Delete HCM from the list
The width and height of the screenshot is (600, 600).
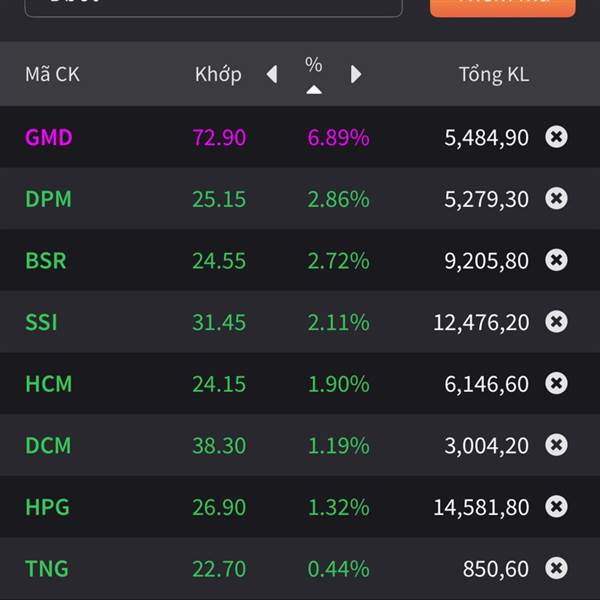click(556, 383)
